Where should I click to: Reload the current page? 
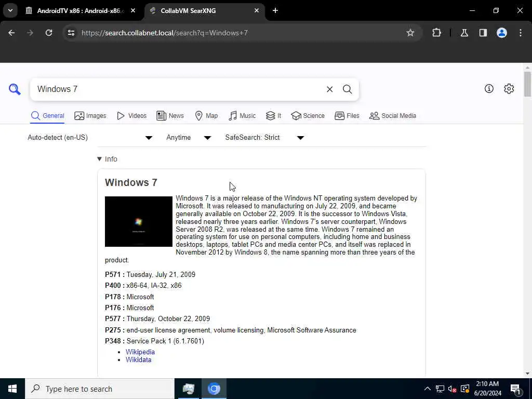pyautogui.click(x=49, y=33)
